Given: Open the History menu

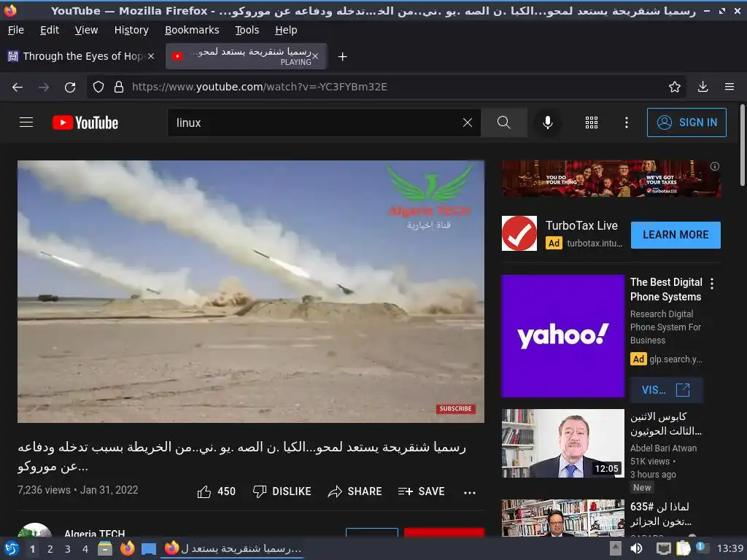Looking at the screenshot, I should coord(131,30).
